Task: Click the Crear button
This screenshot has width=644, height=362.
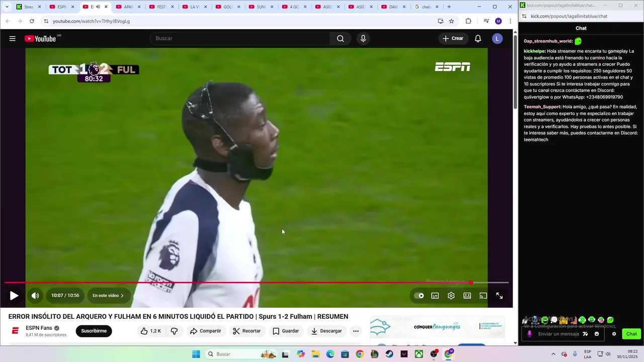Action: (x=453, y=39)
